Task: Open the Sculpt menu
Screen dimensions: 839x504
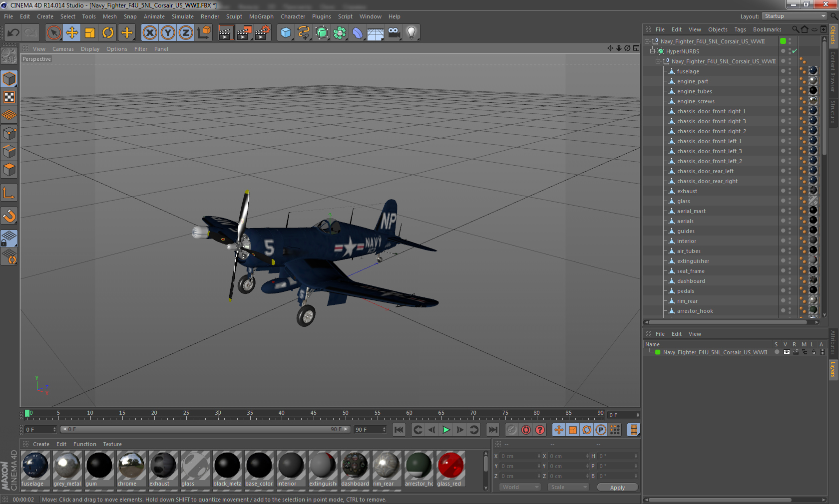Action: pyautogui.click(x=234, y=16)
